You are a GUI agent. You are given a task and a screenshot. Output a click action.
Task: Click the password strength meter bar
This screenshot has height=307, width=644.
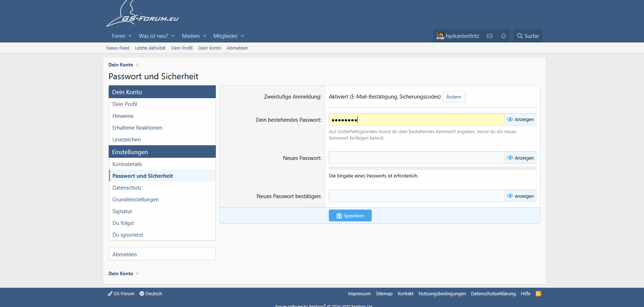(x=432, y=168)
